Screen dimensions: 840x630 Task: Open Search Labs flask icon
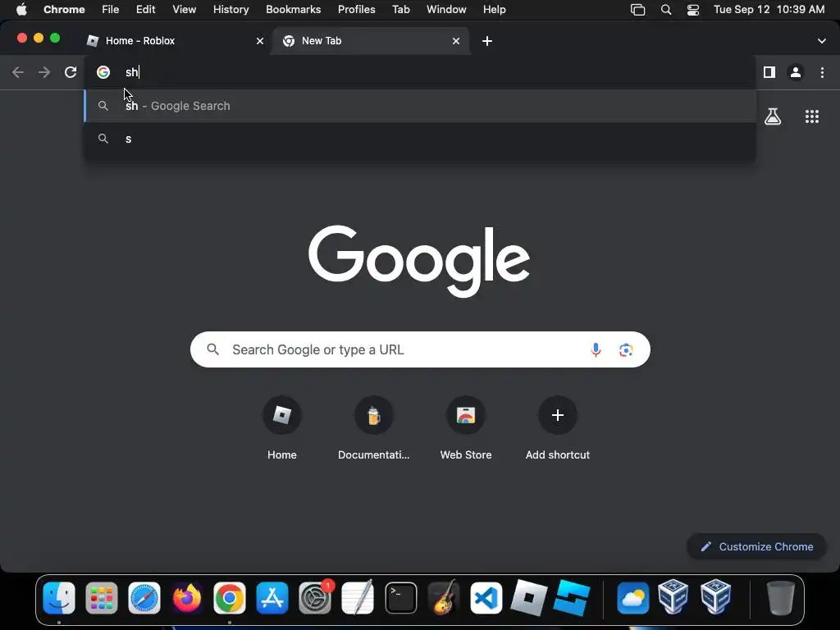click(773, 116)
